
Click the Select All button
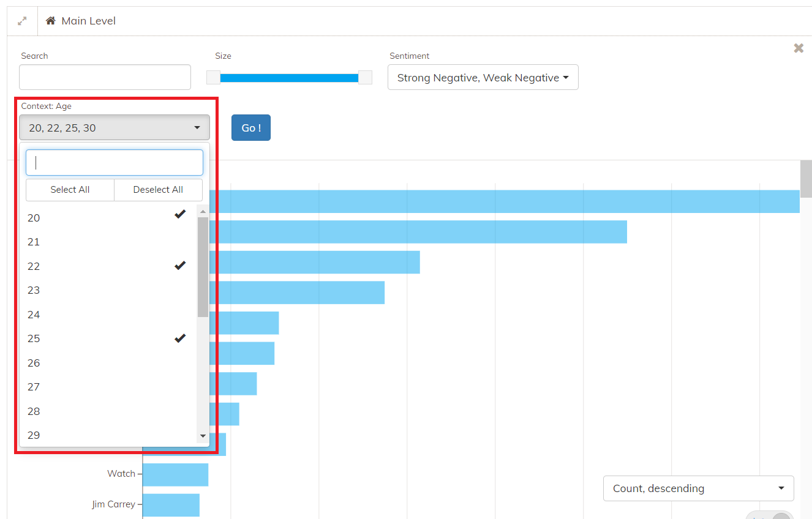pos(70,190)
